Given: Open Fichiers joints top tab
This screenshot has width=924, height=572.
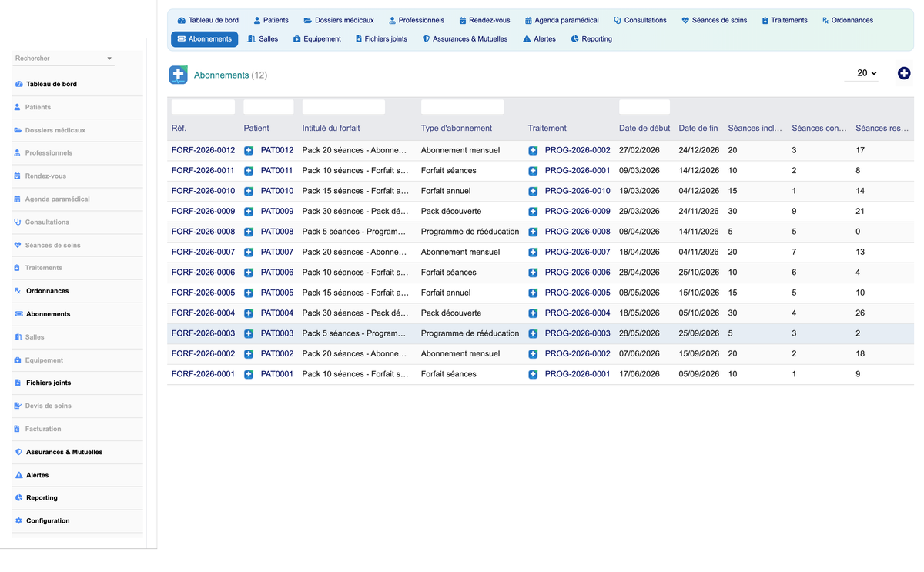Looking at the screenshot, I should tap(381, 39).
